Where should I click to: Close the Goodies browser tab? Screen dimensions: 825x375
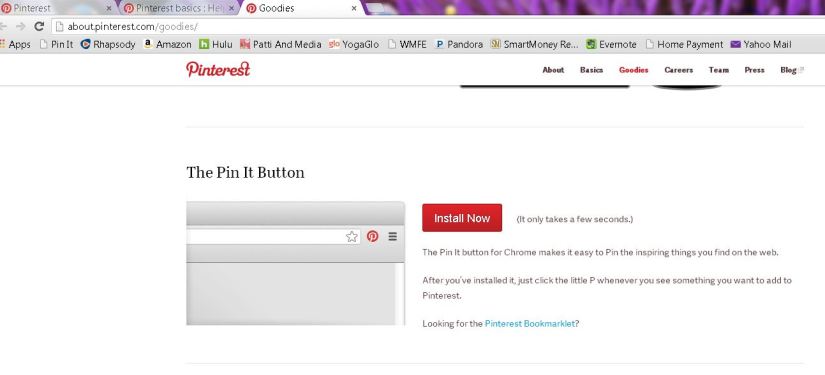pyautogui.click(x=354, y=8)
